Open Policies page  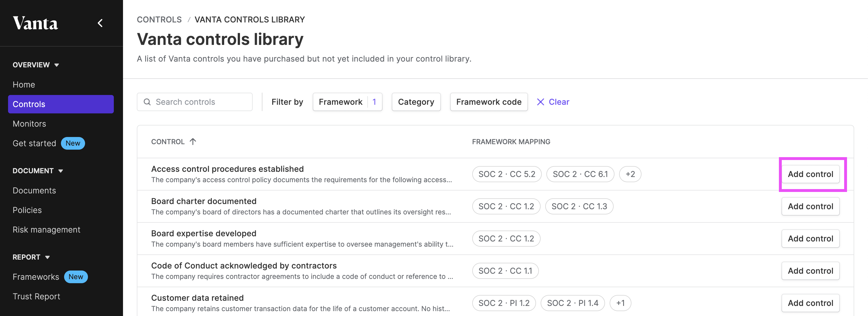[27, 210]
